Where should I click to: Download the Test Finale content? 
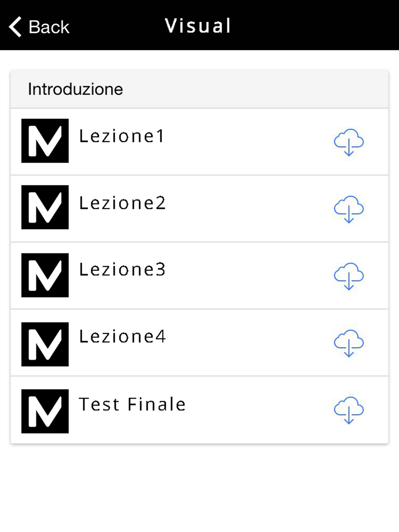click(x=349, y=410)
